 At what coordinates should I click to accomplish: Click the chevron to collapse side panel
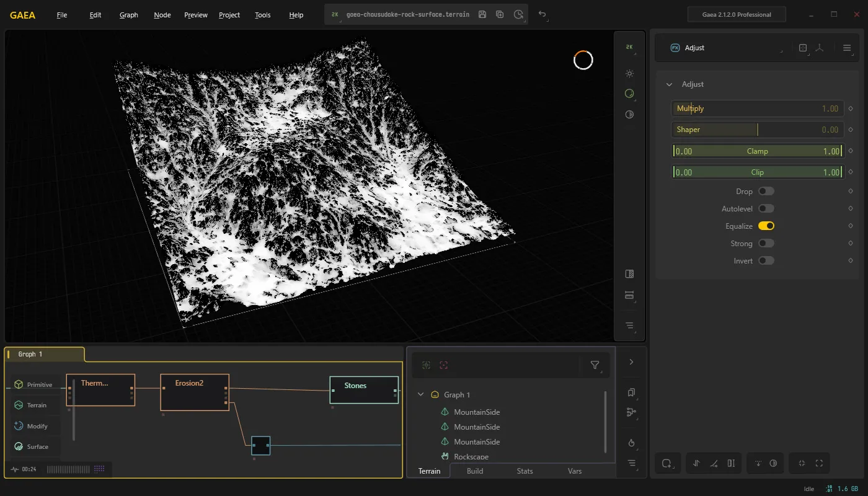tap(631, 362)
